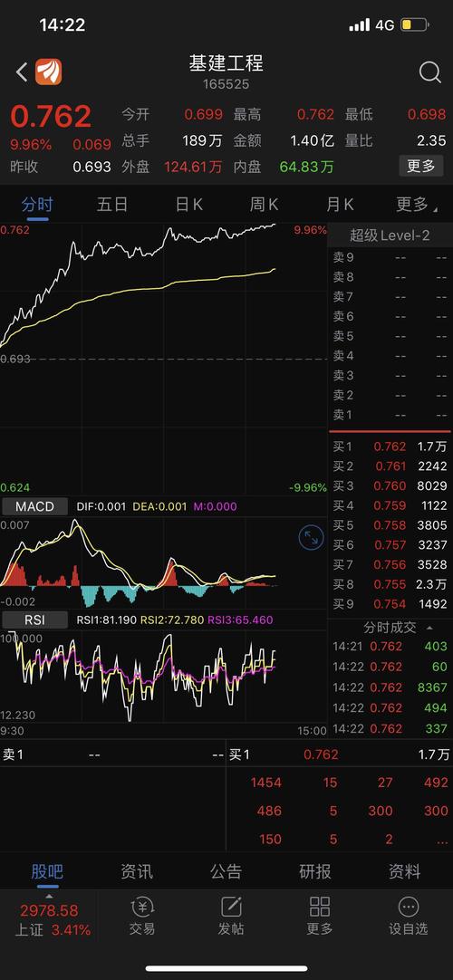The width and height of the screenshot is (453, 980).
Task: Open the 更多 grid icon in bottom bar
Action: 319,916
